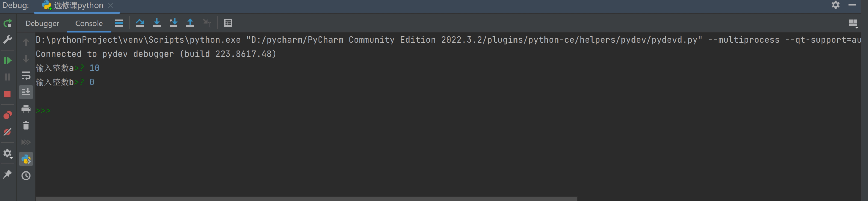
Task: Resume the program execution
Action: (x=7, y=60)
